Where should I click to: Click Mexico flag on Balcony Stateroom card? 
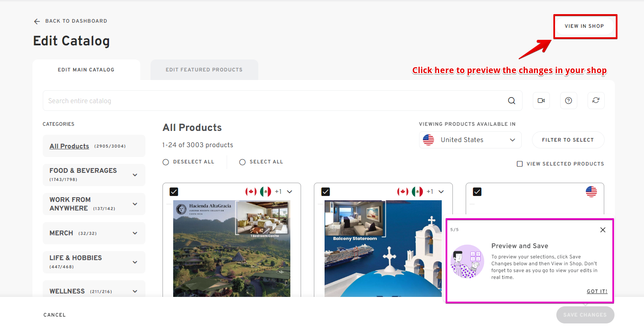pyautogui.click(x=417, y=192)
